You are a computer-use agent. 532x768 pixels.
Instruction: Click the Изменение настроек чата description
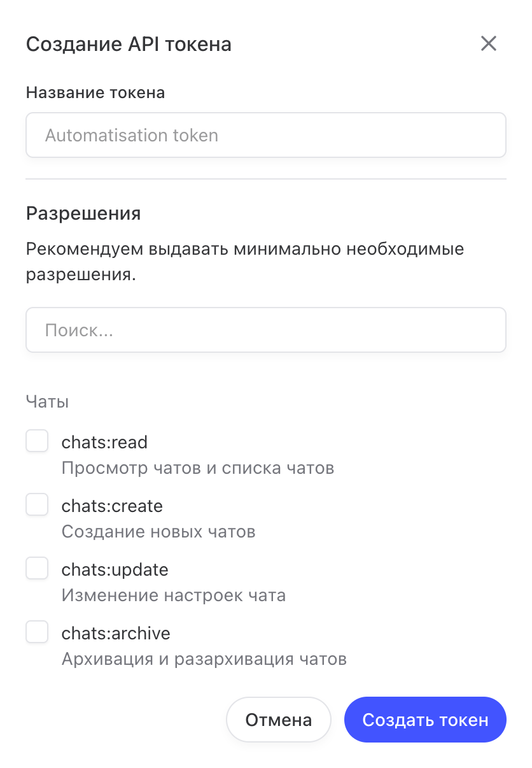click(x=173, y=595)
